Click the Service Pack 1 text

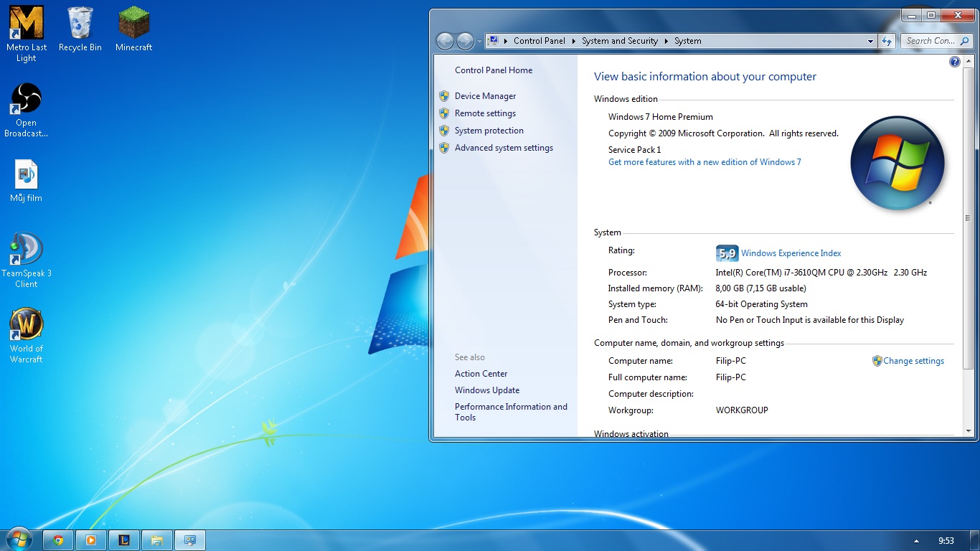(634, 150)
